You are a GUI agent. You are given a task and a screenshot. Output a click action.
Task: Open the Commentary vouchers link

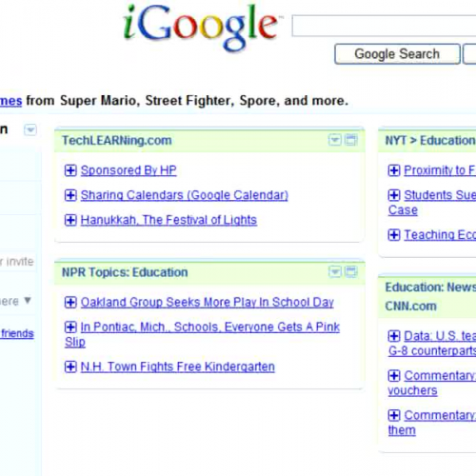point(440,376)
